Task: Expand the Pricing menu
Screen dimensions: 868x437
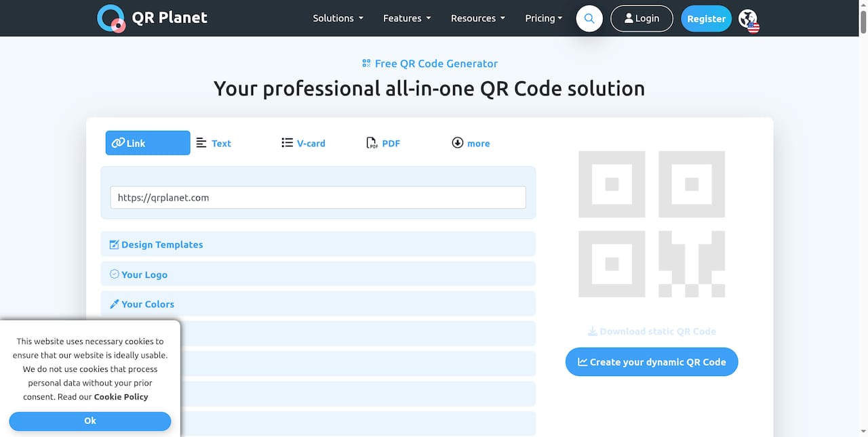Action: (x=543, y=18)
